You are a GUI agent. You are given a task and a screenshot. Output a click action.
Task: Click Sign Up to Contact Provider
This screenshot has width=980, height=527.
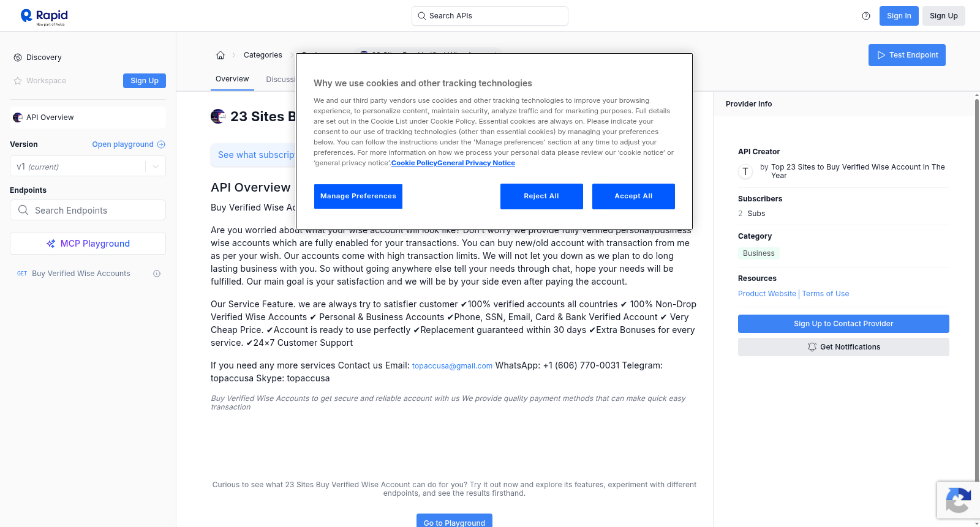point(843,324)
